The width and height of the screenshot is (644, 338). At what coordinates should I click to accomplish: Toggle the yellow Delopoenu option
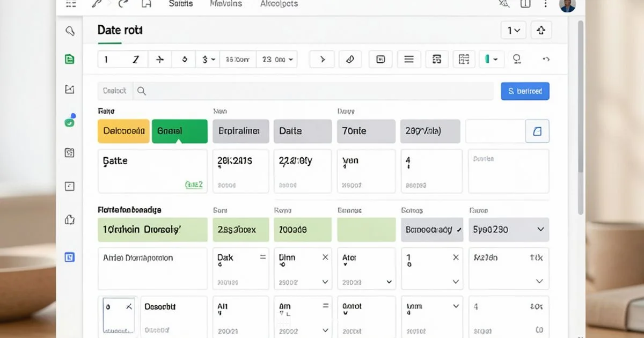123,131
